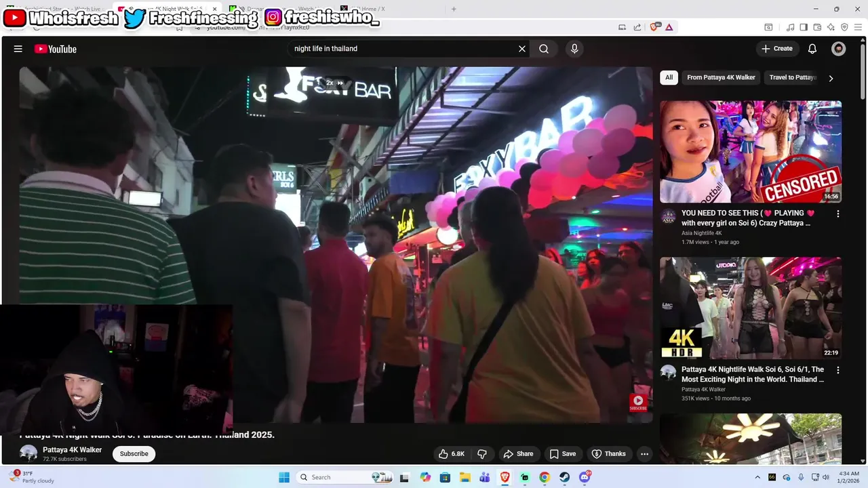The width and height of the screenshot is (868, 488).
Task: Open the weather widget 31°F Partly cloudy
Action: pyautogui.click(x=31, y=477)
